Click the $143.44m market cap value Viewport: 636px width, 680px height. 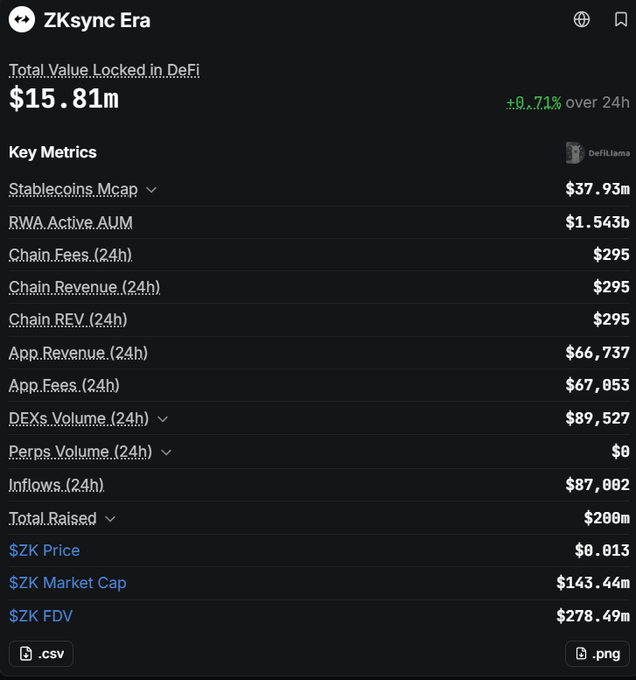(593, 583)
